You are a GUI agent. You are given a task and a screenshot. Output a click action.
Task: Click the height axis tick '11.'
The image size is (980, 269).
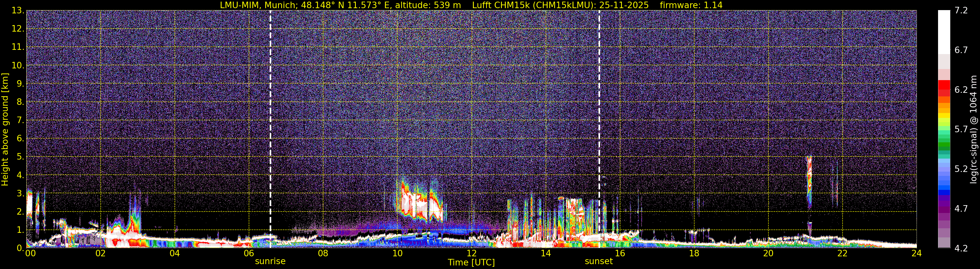pyautogui.click(x=18, y=47)
